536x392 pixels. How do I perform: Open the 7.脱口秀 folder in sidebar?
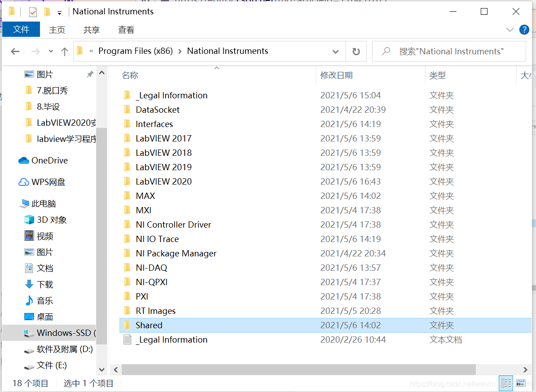point(52,90)
